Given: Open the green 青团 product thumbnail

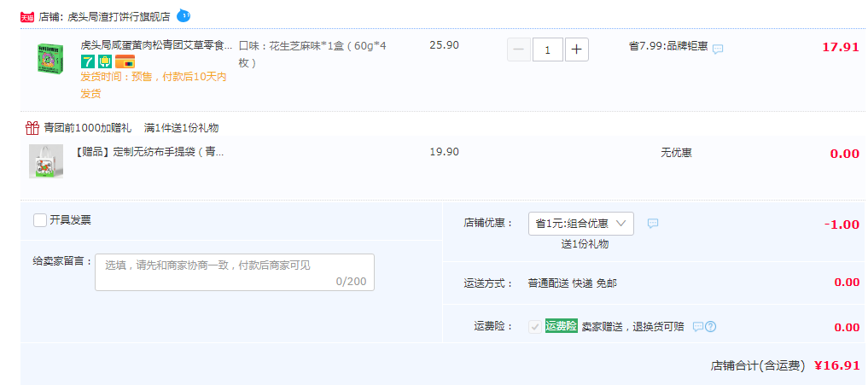Looking at the screenshot, I should 50,57.
